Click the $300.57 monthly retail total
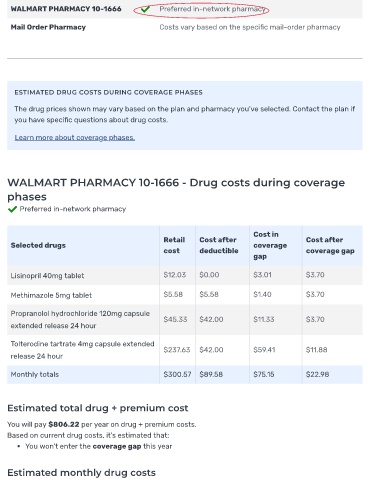Viewport: 370px width, 480px height. tap(177, 374)
